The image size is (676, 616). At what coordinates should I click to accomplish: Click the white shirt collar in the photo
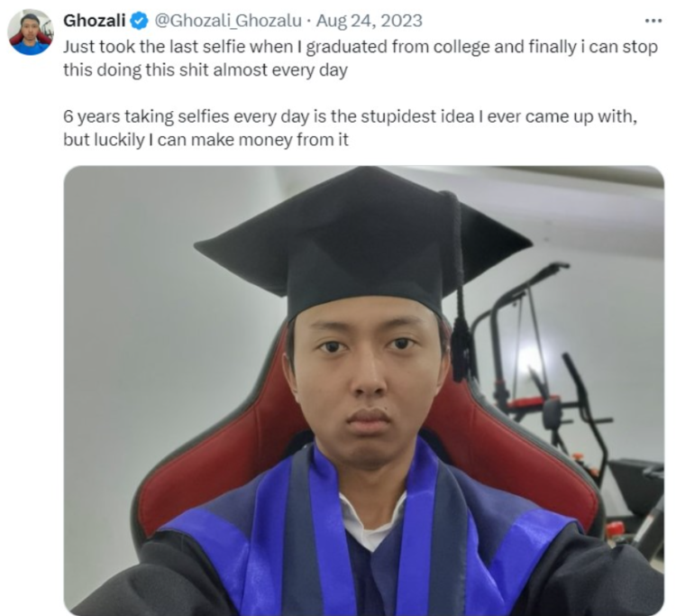click(370, 519)
